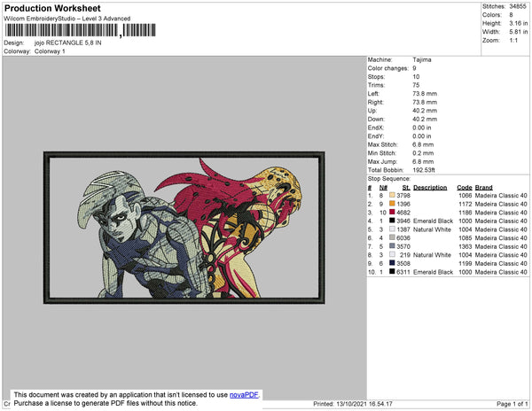Click the black swatch next to 6311

[392, 271]
